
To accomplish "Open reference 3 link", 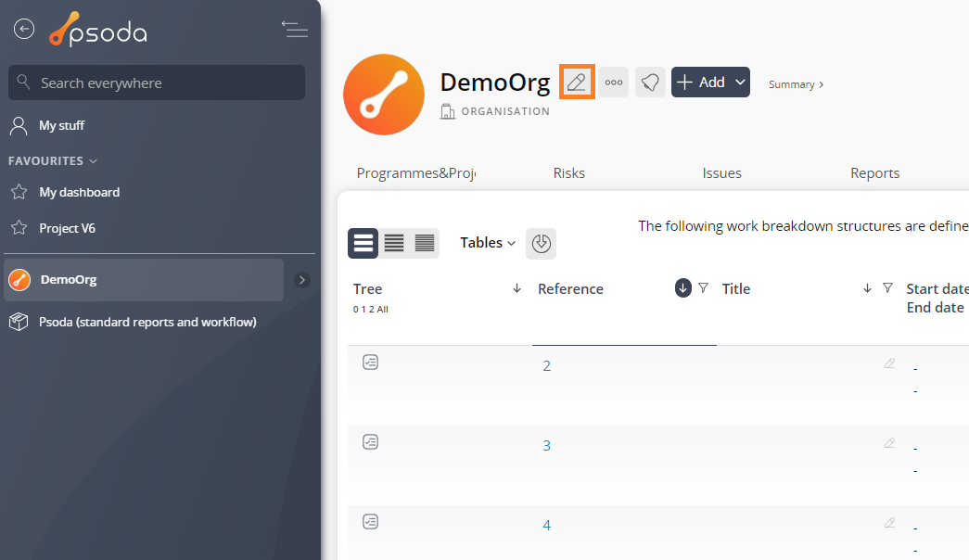I will (546, 446).
